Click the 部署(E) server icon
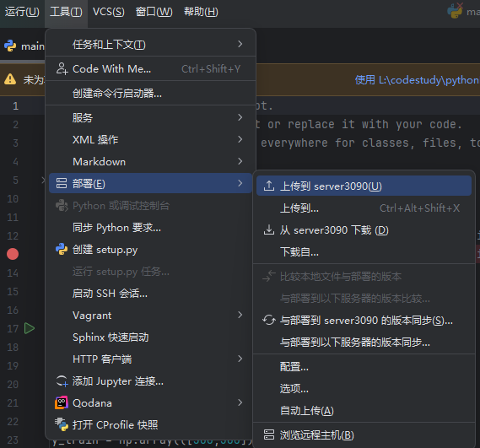 coord(62,183)
